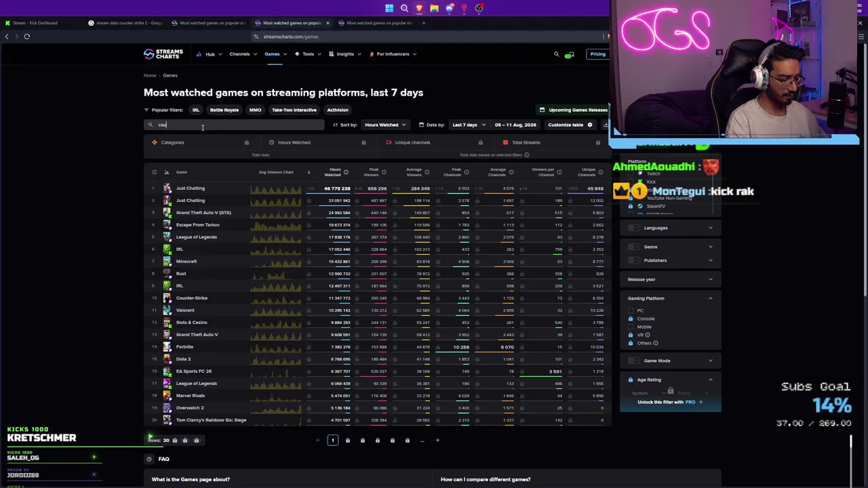Click the download table icon
Image resolution: width=868 pixels, height=488 pixels.
[x=606, y=125]
